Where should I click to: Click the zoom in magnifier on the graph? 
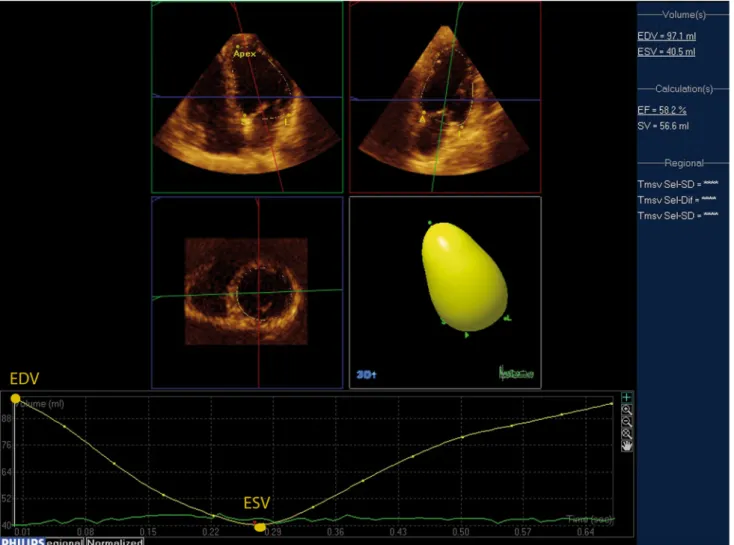[x=626, y=410]
